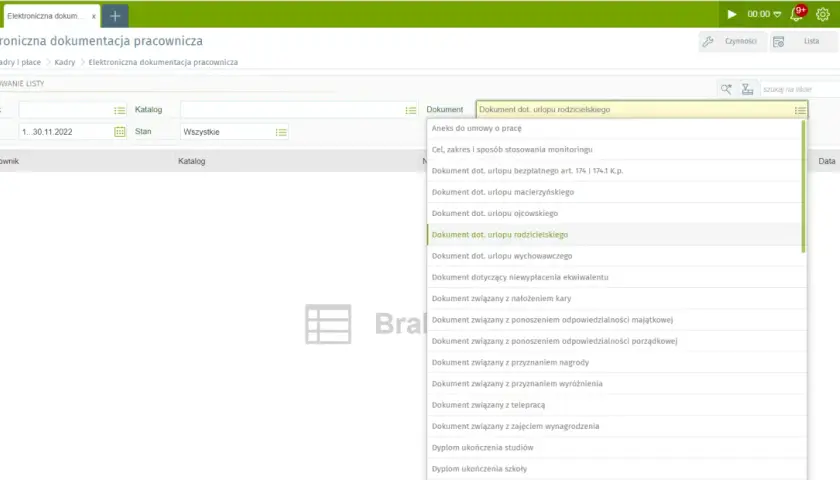Screen dimensions: 840x480
Task: Select Cel, zakres i sposób stosowania monitoringu
Action: (614, 149)
